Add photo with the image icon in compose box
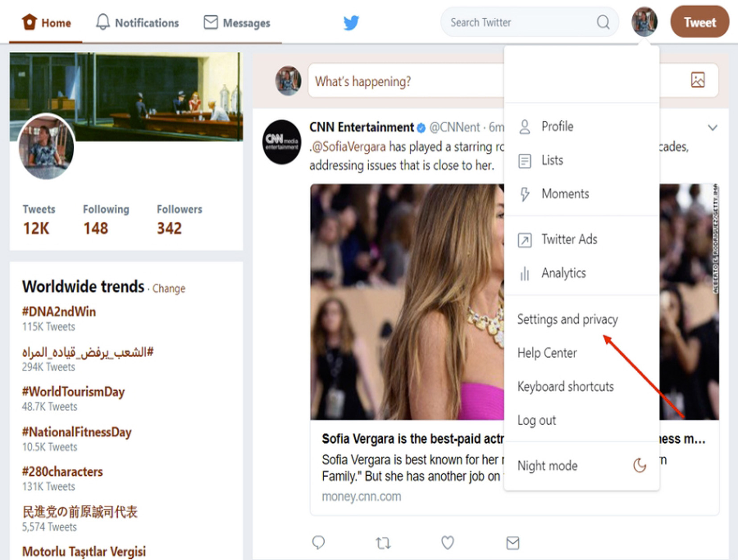Viewport: 738px width, 560px height. click(698, 80)
